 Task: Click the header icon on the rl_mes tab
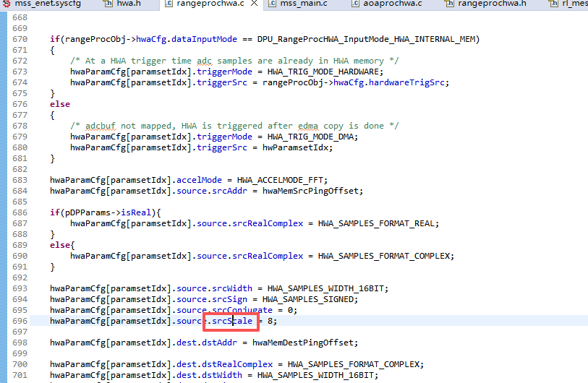click(x=553, y=4)
